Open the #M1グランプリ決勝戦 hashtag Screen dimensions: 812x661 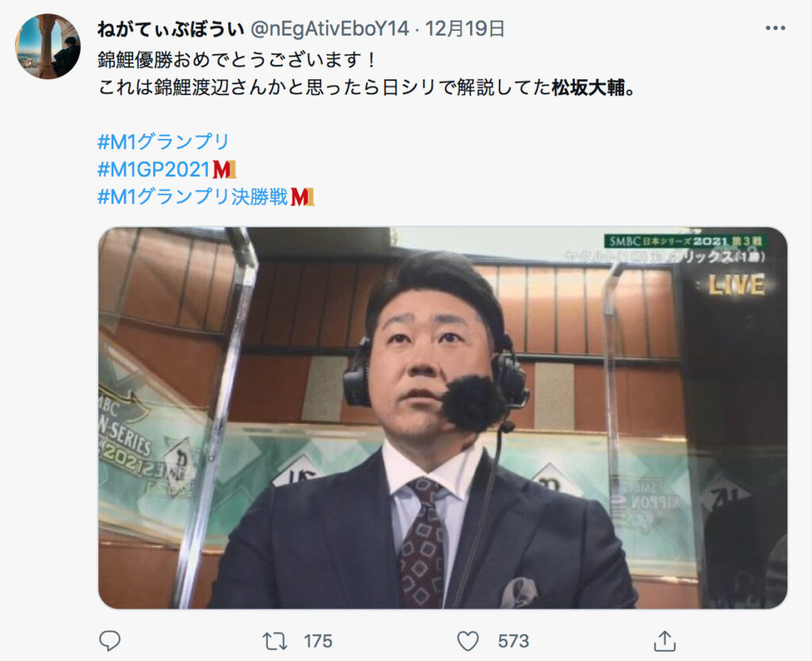coord(192,198)
